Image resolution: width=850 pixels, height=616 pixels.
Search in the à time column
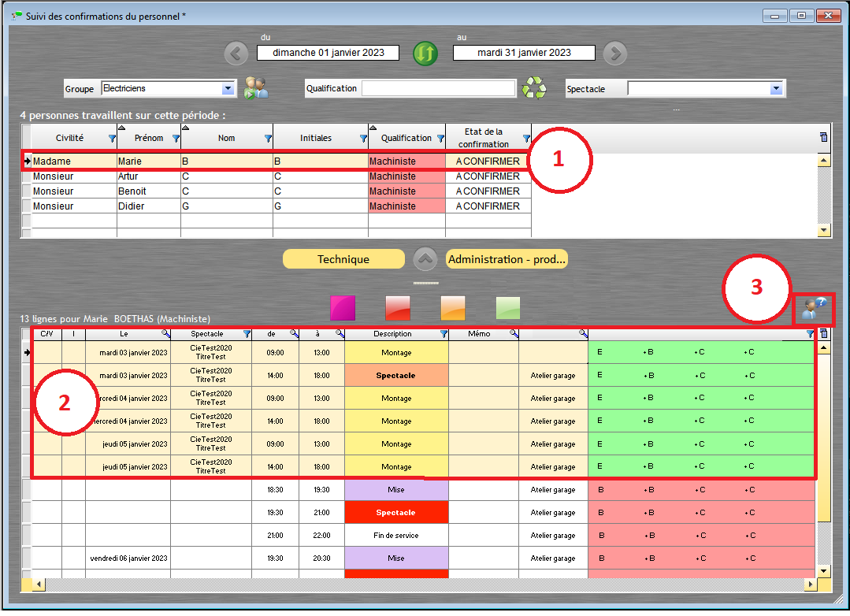point(340,334)
